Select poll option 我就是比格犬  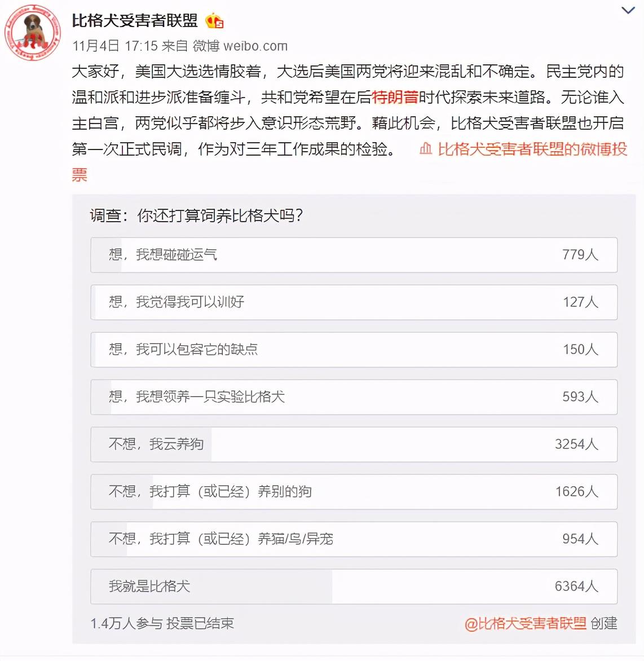click(x=354, y=587)
